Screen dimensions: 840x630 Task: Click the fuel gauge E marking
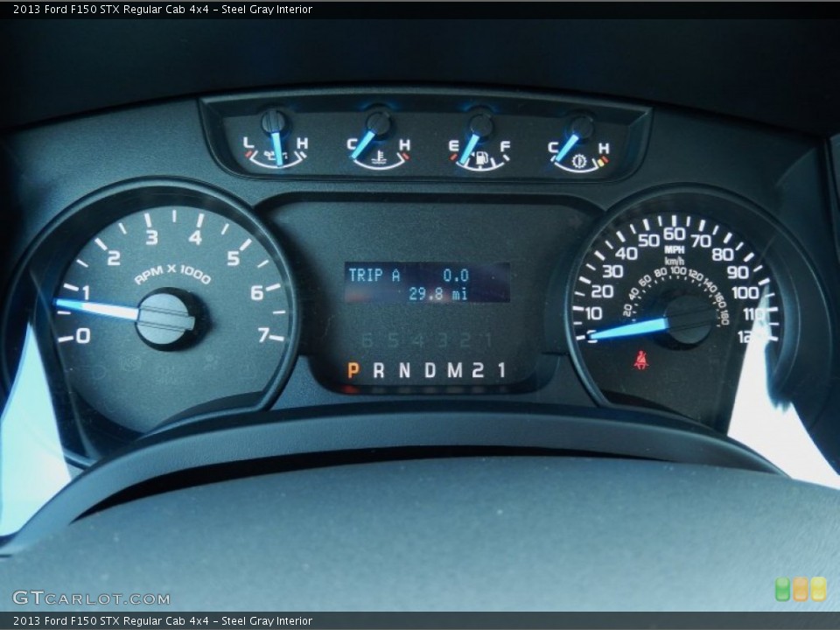click(x=454, y=146)
